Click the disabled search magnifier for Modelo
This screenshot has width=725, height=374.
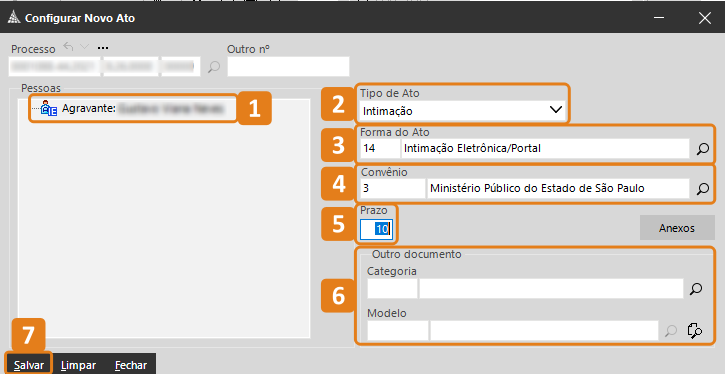point(670,331)
